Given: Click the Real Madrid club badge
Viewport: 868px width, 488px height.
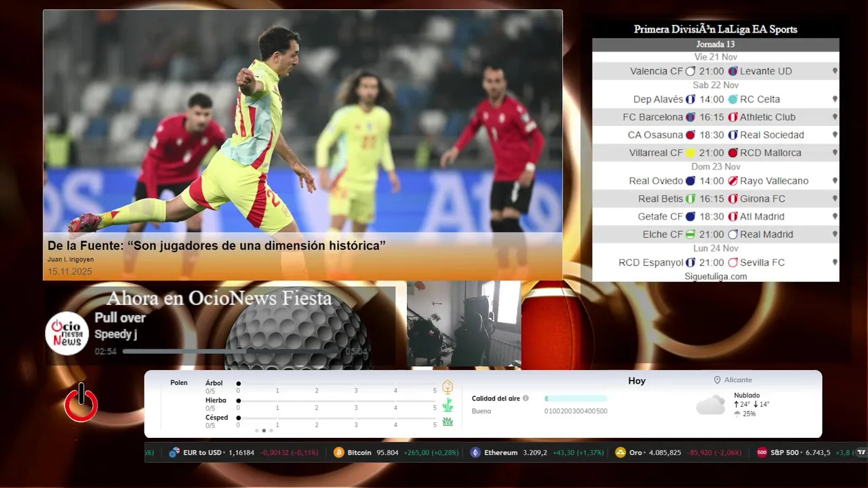Looking at the screenshot, I should [x=732, y=235].
